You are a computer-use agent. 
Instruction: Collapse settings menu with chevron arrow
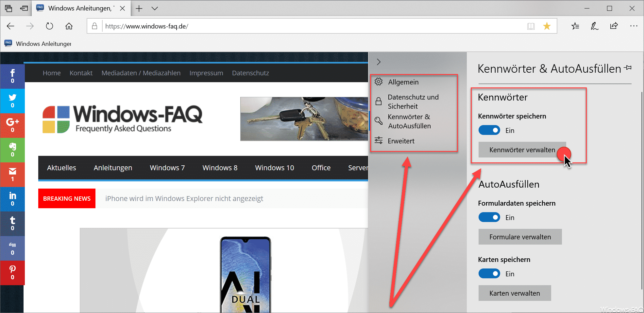pos(379,62)
